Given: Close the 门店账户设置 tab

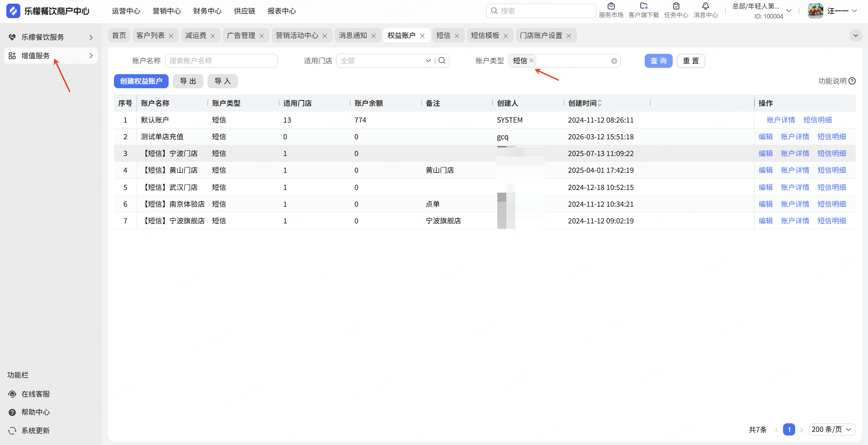Looking at the screenshot, I should pyautogui.click(x=569, y=36).
